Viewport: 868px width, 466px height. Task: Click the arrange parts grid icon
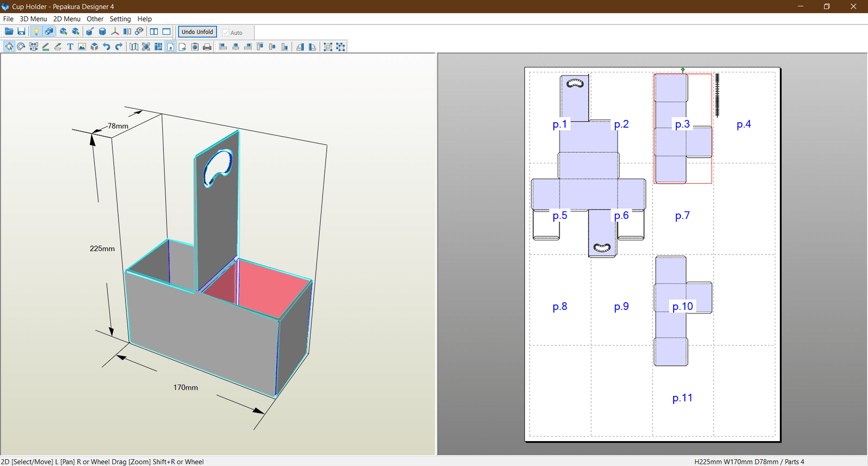pyautogui.click(x=158, y=47)
